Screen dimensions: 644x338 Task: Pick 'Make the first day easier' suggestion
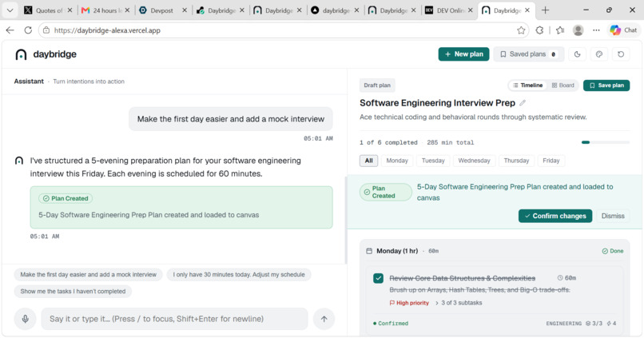tap(89, 274)
